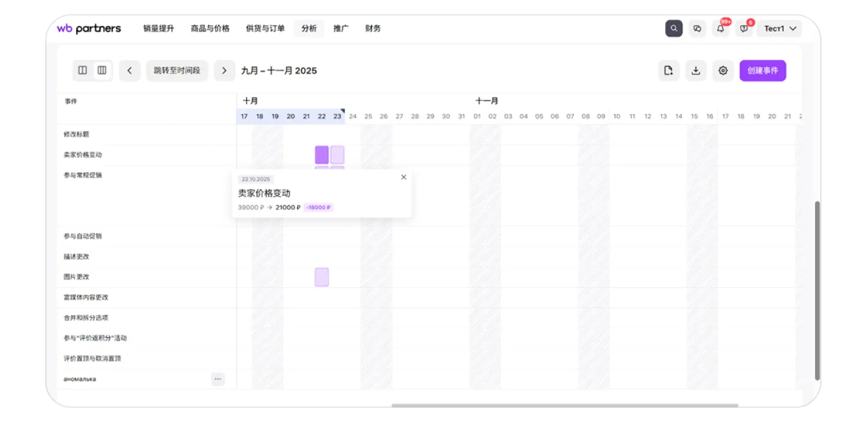
Task: Close the 卖家价格变动 popup
Action: (404, 177)
